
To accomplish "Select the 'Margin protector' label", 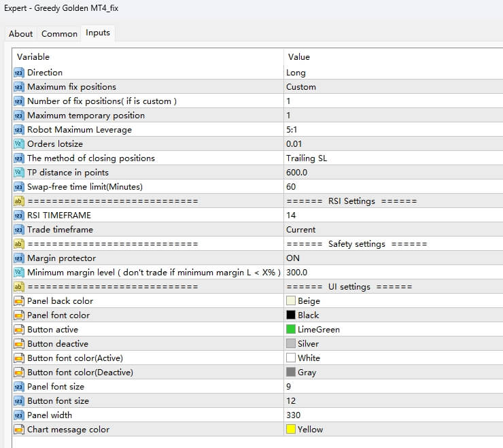I will (62, 258).
